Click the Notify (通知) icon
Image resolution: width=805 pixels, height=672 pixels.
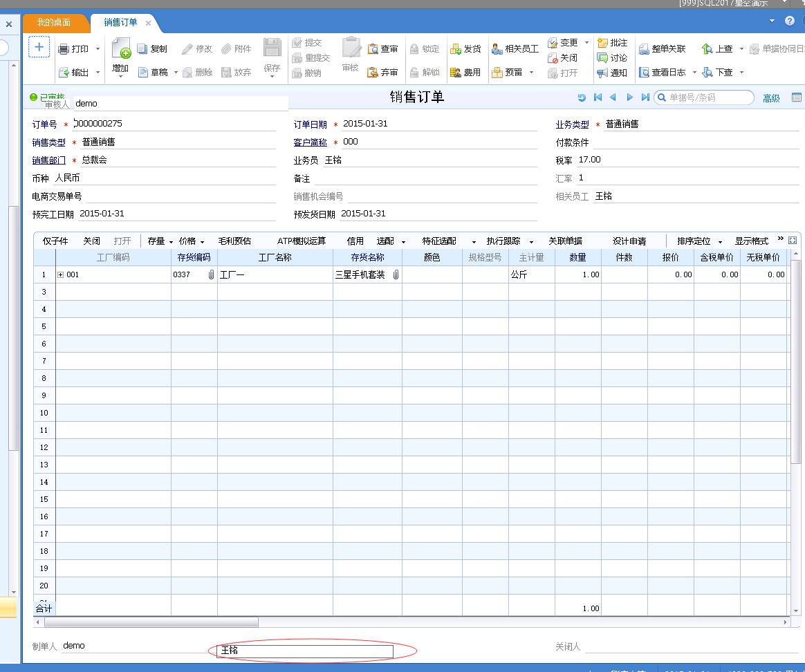pyautogui.click(x=603, y=73)
